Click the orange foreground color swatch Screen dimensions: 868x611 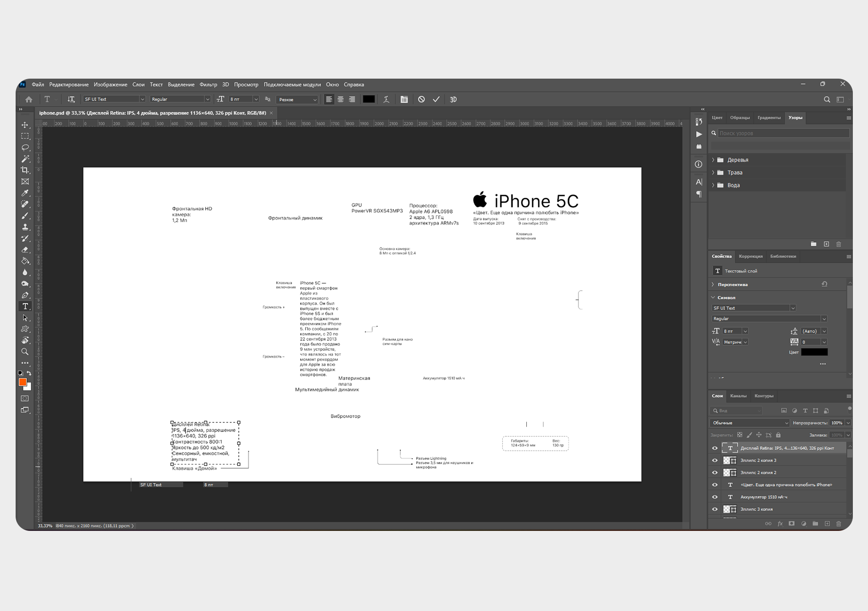tap(22, 382)
